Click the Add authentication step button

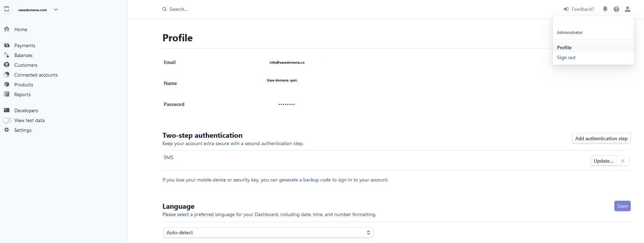click(x=601, y=138)
